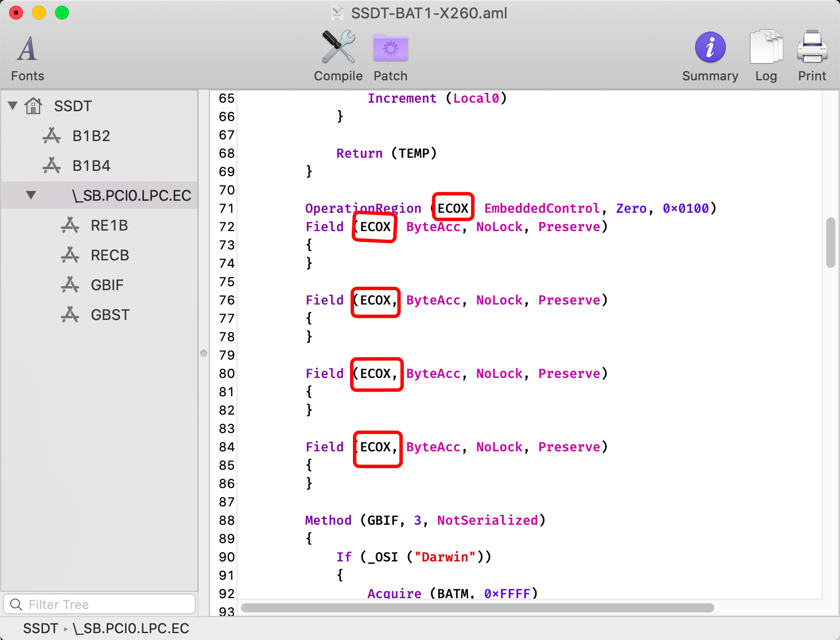Image resolution: width=840 pixels, height=640 pixels.
Task: Click the vertical scrollbar thumb of the editor
Action: [831, 243]
